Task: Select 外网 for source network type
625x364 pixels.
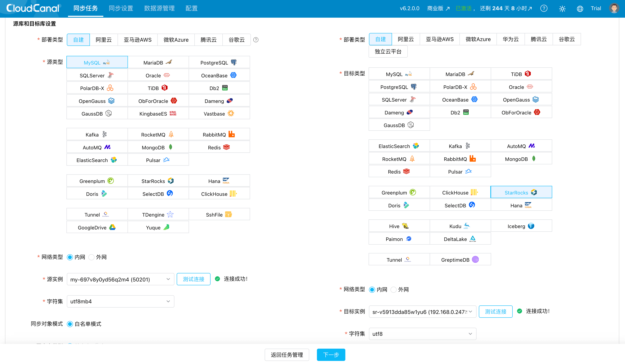Action: pos(91,257)
